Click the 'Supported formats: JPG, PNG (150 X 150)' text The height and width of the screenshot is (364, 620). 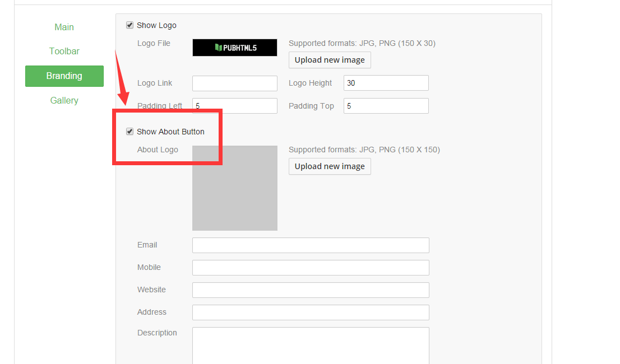[x=364, y=150]
